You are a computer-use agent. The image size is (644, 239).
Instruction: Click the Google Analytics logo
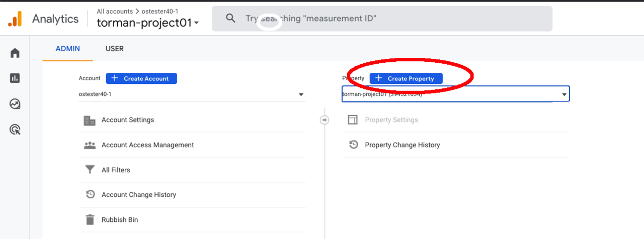click(x=15, y=19)
